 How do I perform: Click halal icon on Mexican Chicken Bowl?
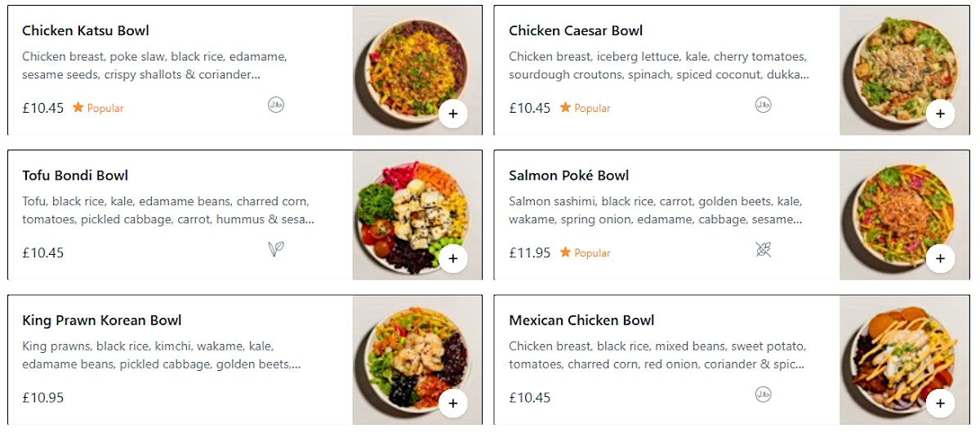point(763,395)
